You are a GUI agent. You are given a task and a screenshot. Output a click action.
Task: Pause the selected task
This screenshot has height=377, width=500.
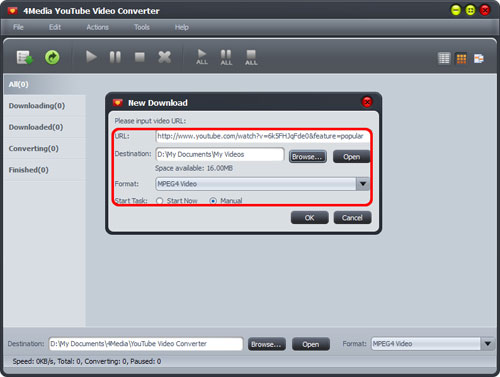[x=115, y=57]
